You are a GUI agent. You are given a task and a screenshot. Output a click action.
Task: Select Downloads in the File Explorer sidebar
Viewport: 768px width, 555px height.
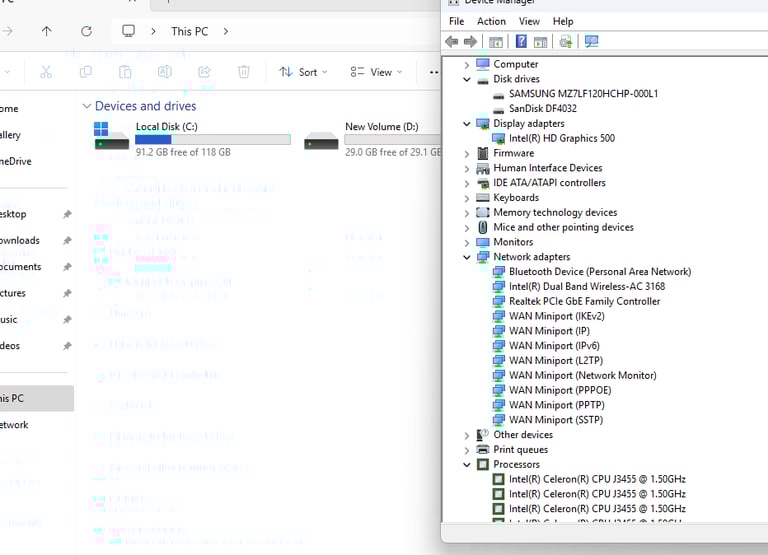point(20,241)
